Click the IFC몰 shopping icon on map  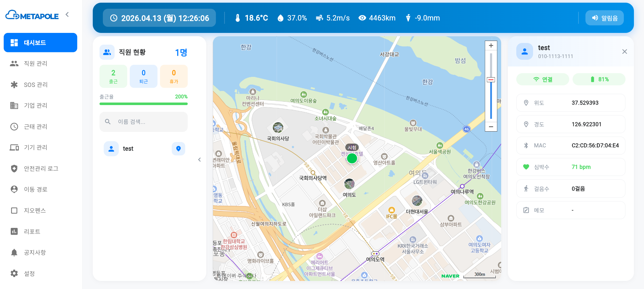[391, 210]
